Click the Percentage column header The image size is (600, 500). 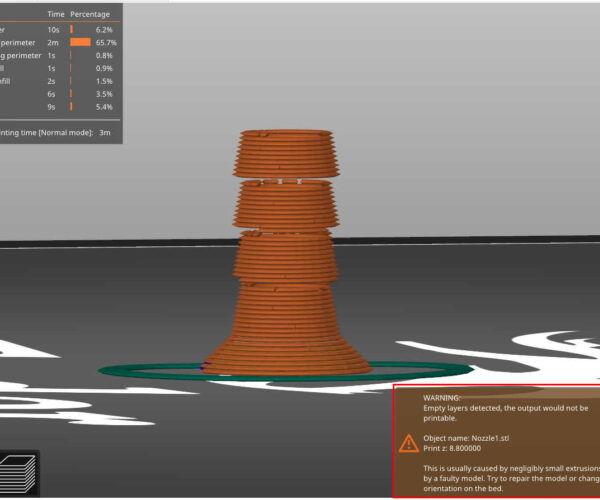point(90,16)
